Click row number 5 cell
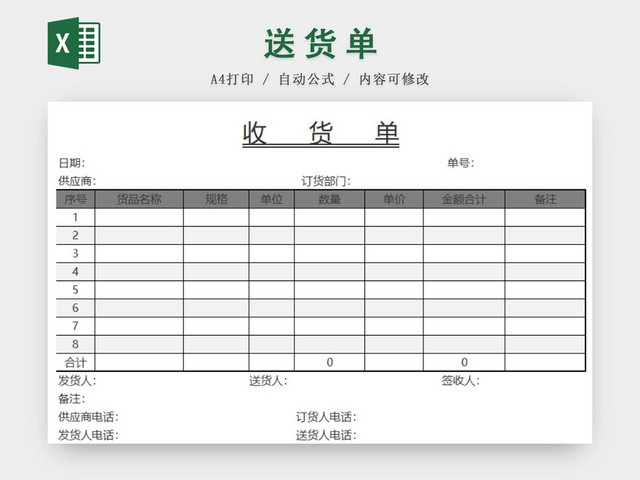This screenshot has width=640, height=480. (76, 290)
